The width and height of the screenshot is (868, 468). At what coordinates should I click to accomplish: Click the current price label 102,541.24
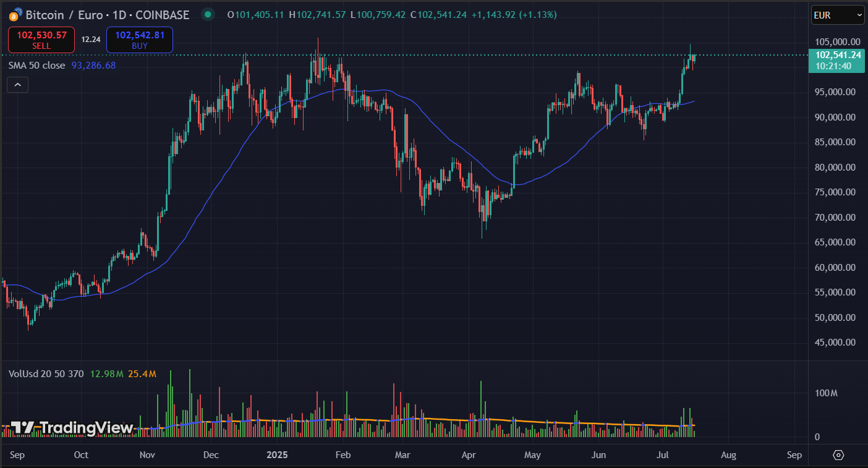point(838,55)
